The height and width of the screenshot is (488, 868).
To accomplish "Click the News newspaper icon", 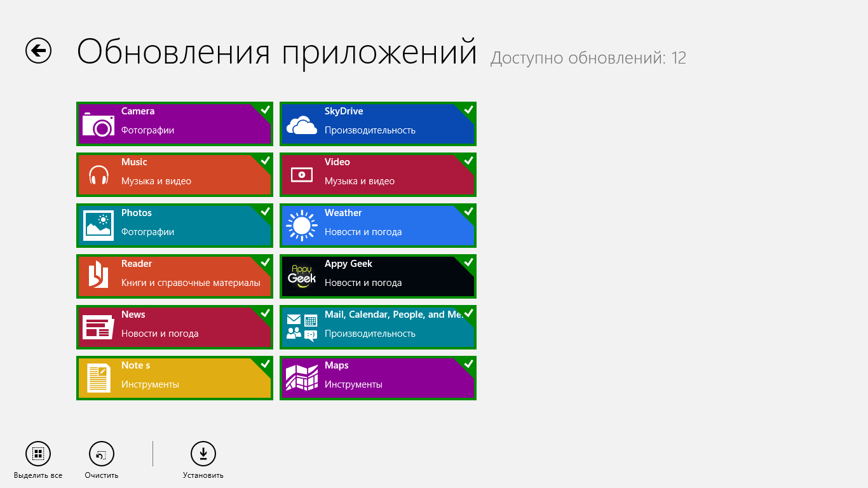I will click(x=98, y=327).
